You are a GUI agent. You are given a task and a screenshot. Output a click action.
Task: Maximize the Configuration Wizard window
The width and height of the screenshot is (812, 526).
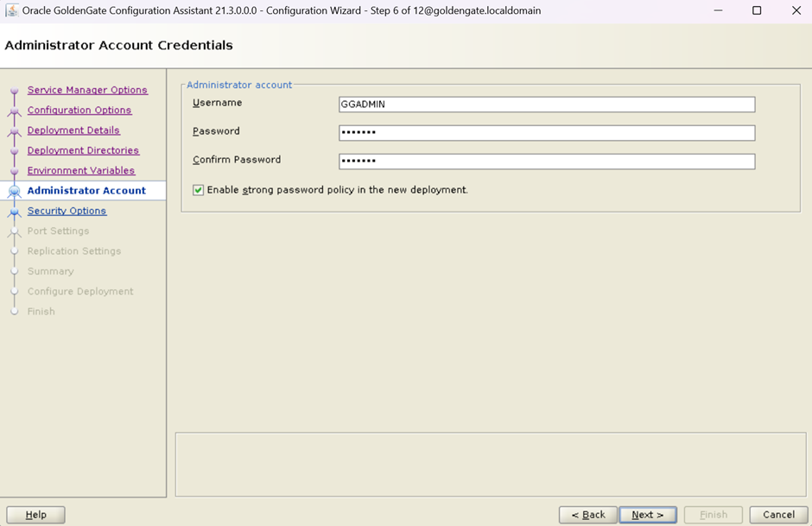click(x=757, y=10)
